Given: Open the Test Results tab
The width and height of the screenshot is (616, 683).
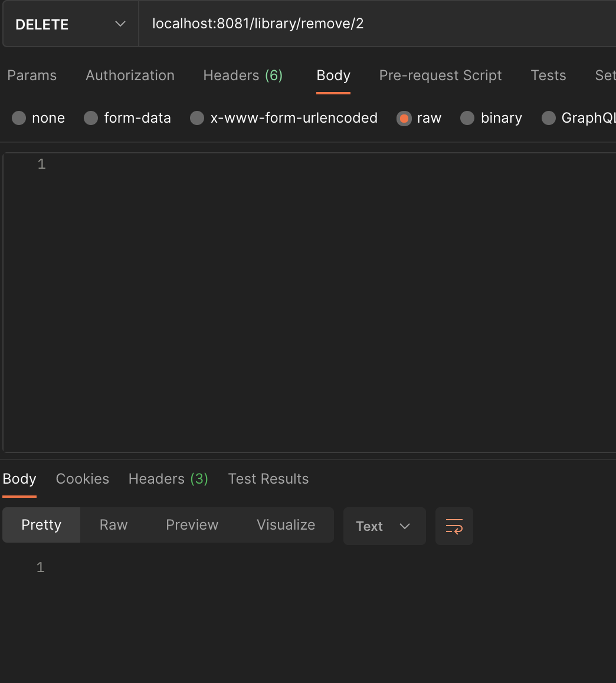Looking at the screenshot, I should pyautogui.click(x=268, y=479).
